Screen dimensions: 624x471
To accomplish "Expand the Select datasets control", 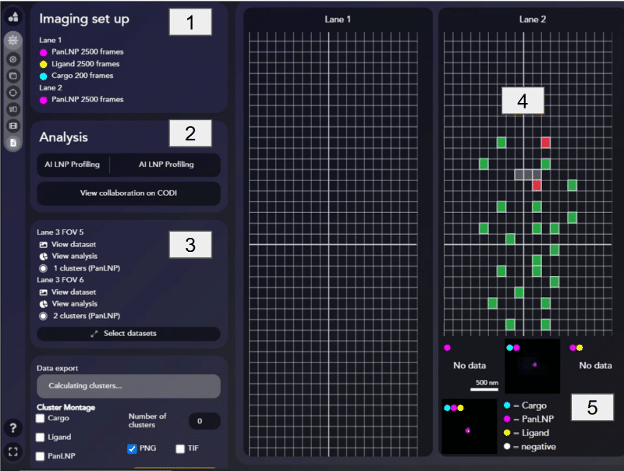I will (x=128, y=333).
